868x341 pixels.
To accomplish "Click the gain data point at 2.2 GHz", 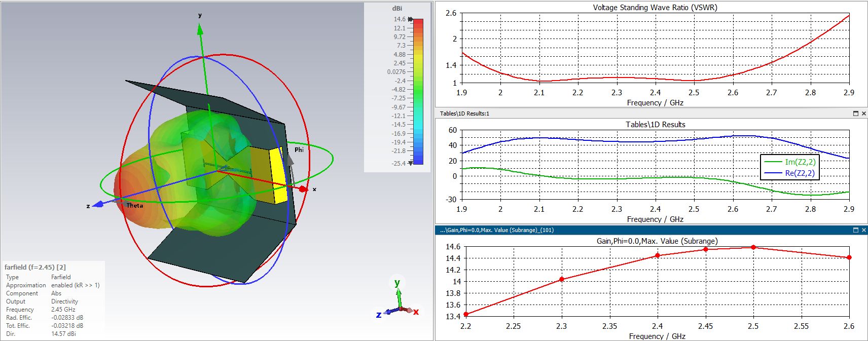I will 466,314.
